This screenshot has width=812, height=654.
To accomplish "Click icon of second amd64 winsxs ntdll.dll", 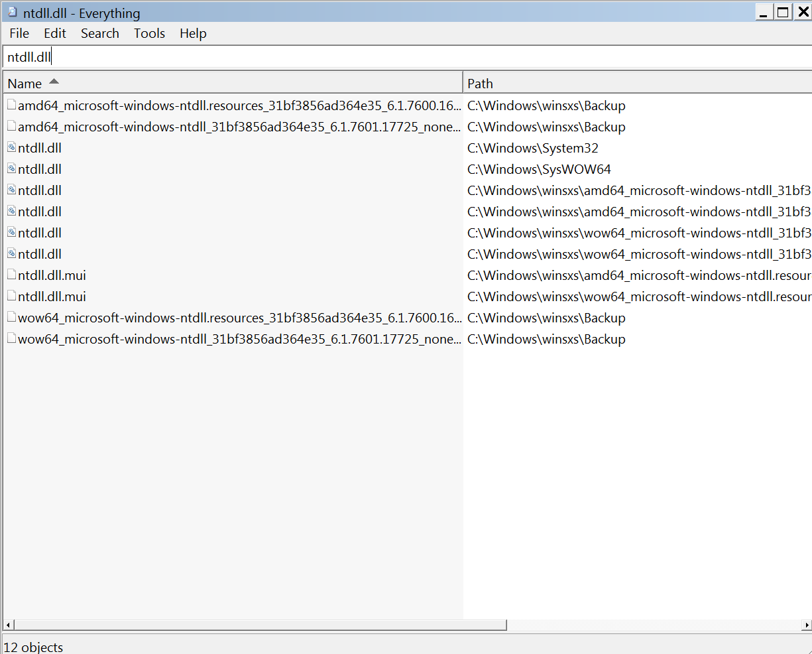I will (12, 211).
